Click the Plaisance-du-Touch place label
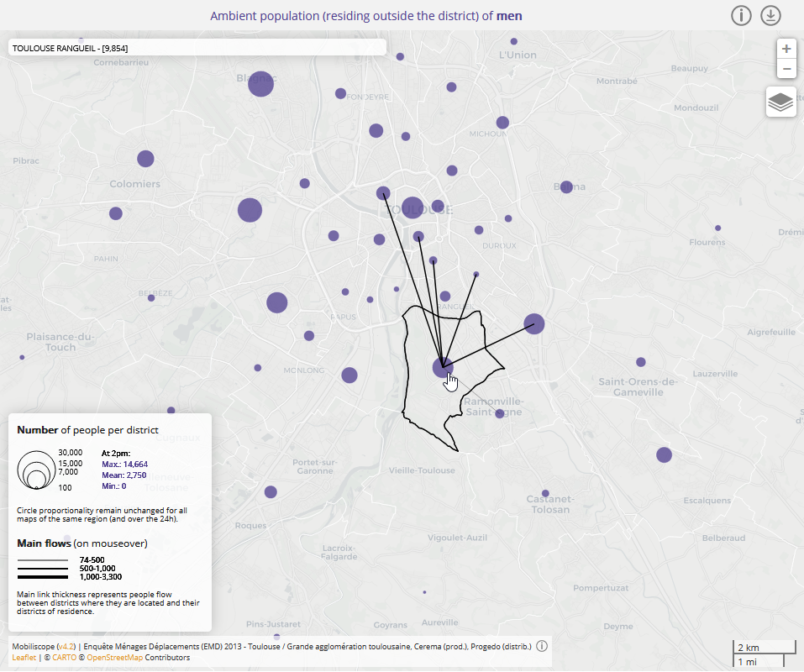 click(60, 342)
